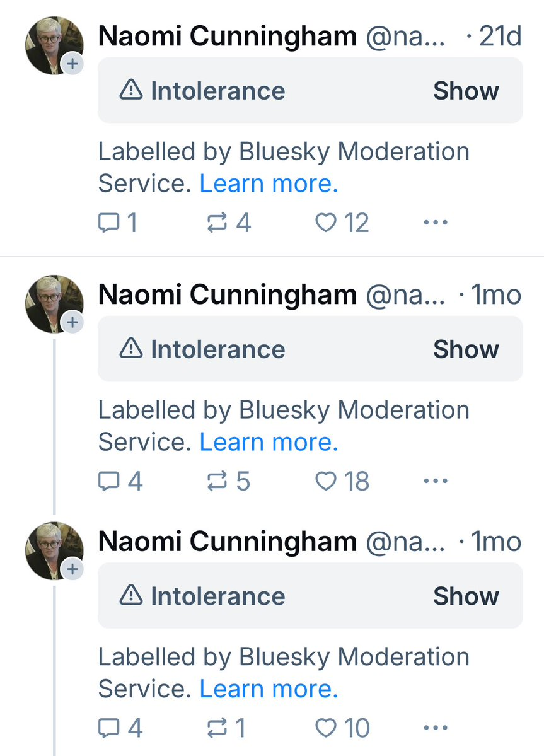Click the Learn more link in top post
This screenshot has height=756, width=544.
click(x=269, y=183)
